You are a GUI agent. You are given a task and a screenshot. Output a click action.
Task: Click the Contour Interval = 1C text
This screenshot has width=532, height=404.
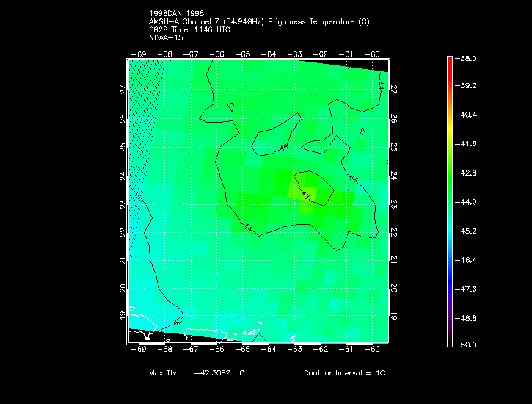pyautogui.click(x=344, y=373)
